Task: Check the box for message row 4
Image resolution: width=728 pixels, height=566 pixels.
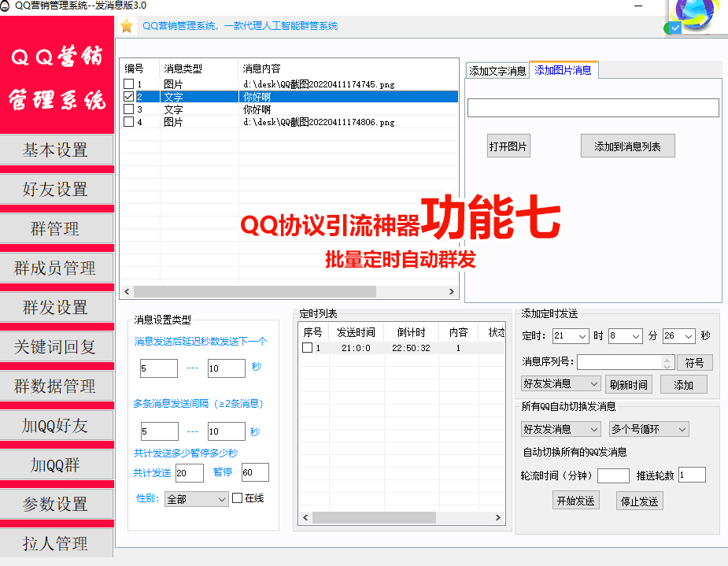Action: 128,122
